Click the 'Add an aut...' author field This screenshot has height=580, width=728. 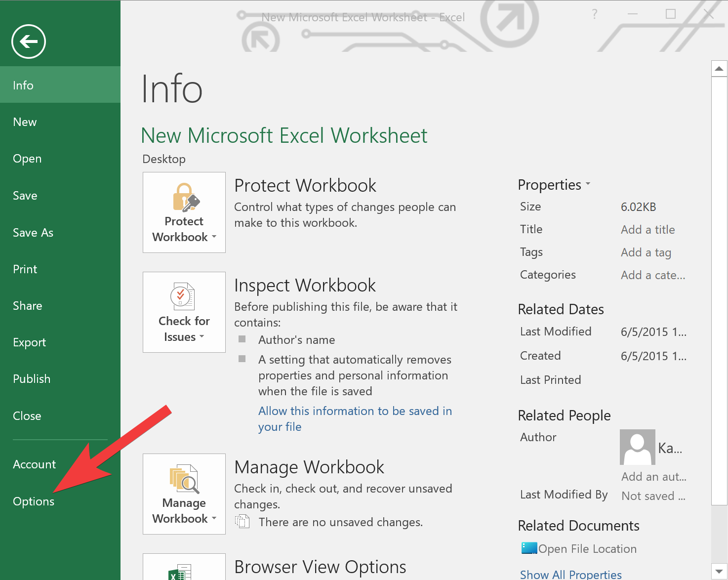(654, 477)
